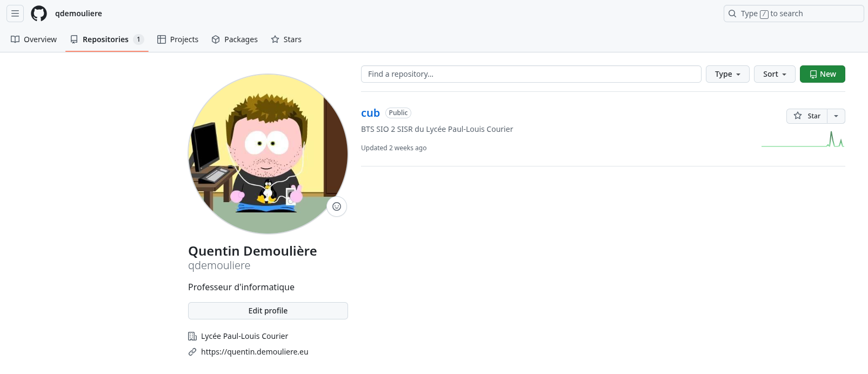Viewport: 868px width, 374px height.
Task: Go to the Stars tab
Action: 286,39
